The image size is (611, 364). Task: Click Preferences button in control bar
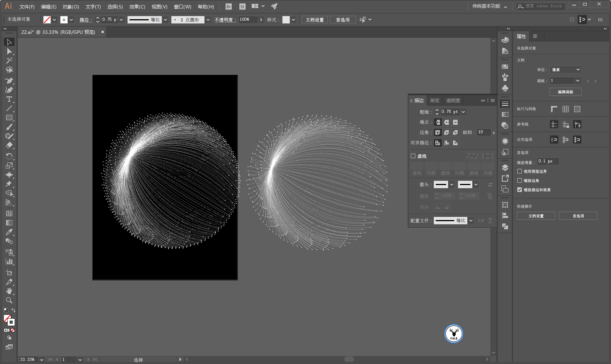point(343,20)
